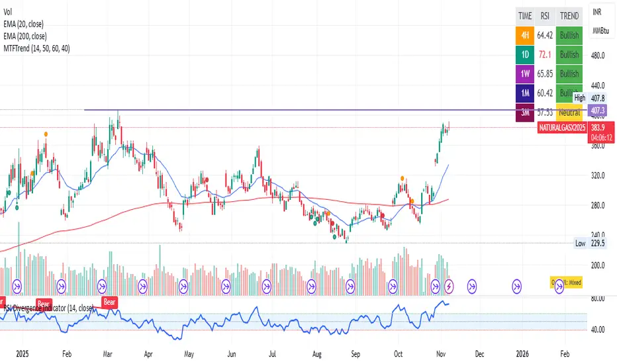Image resolution: width=617 pixels, height=364 pixels.
Task: Click the 320.0 price axis label
Action: [598, 175]
